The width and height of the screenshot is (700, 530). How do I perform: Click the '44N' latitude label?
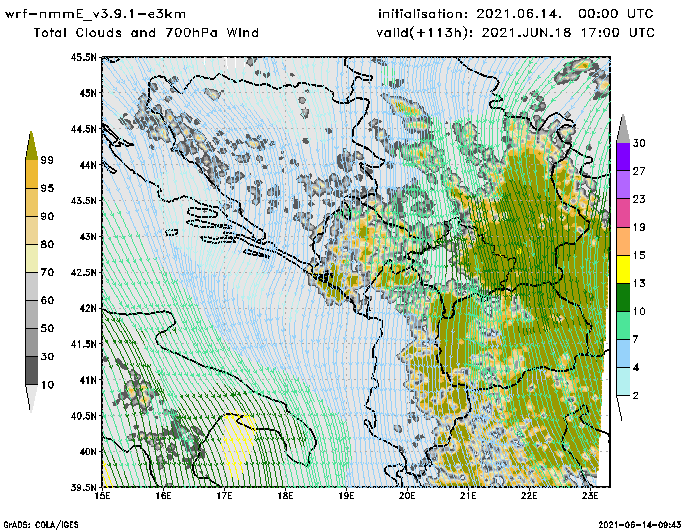pos(88,165)
